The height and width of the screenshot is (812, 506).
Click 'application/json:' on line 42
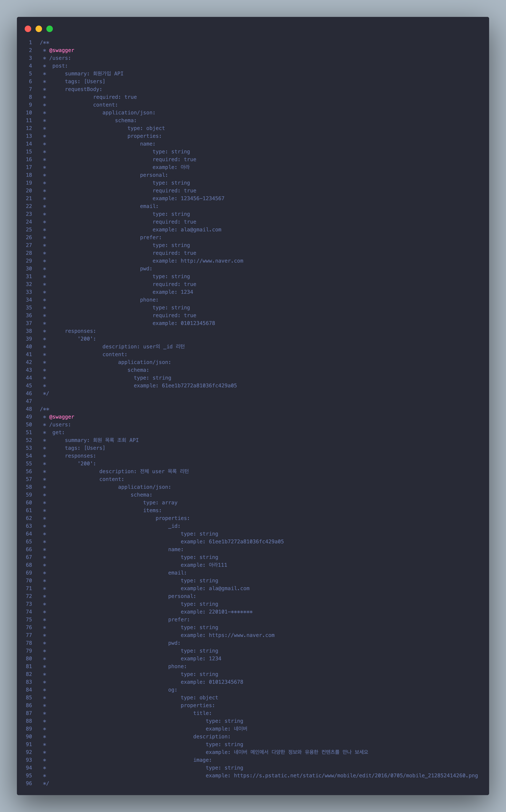coord(144,362)
